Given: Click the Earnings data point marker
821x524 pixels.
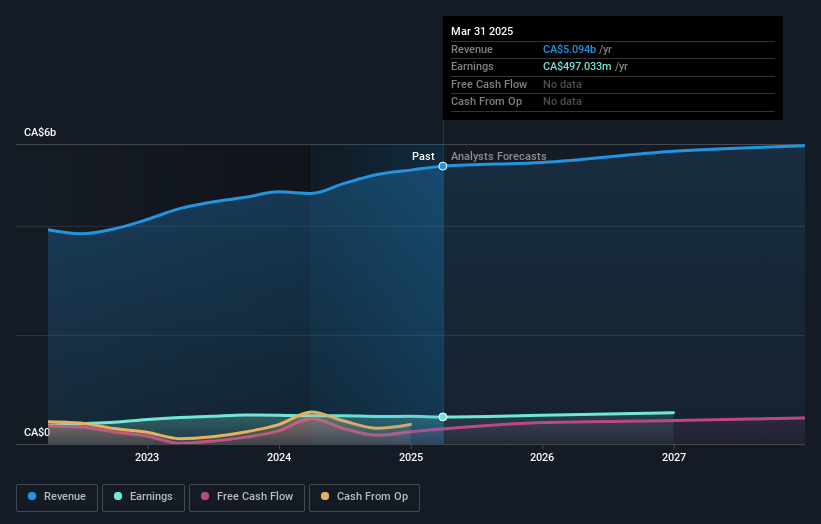Looking at the screenshot, I should 443,417.
